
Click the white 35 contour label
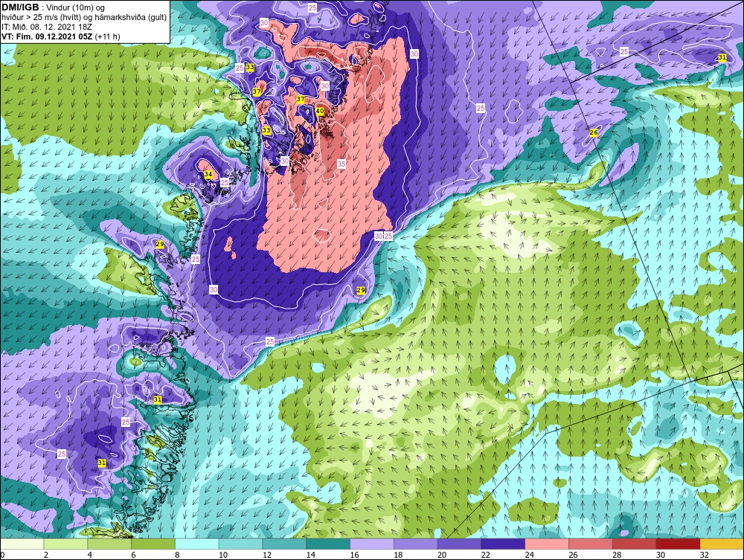click(x=341, y=164)
